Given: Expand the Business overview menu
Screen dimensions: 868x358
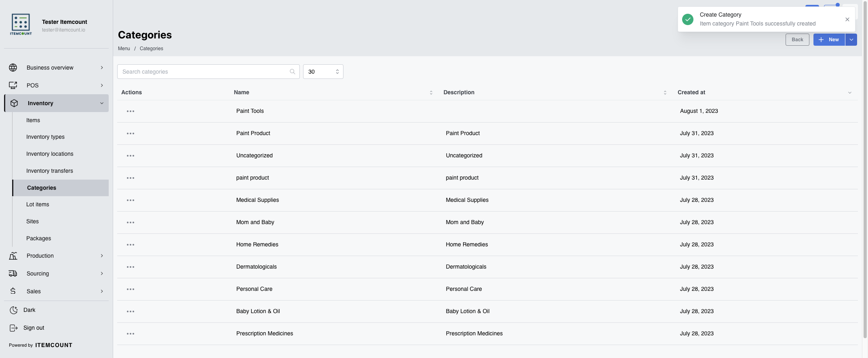Looking at the screenshot, I should (x=56, y=68).
